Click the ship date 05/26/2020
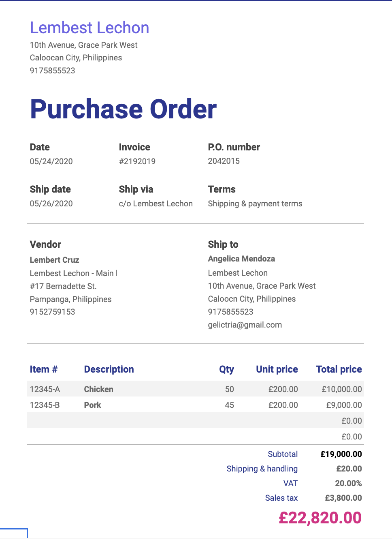This screenshot has width=392, height=540. pos(51,204)
